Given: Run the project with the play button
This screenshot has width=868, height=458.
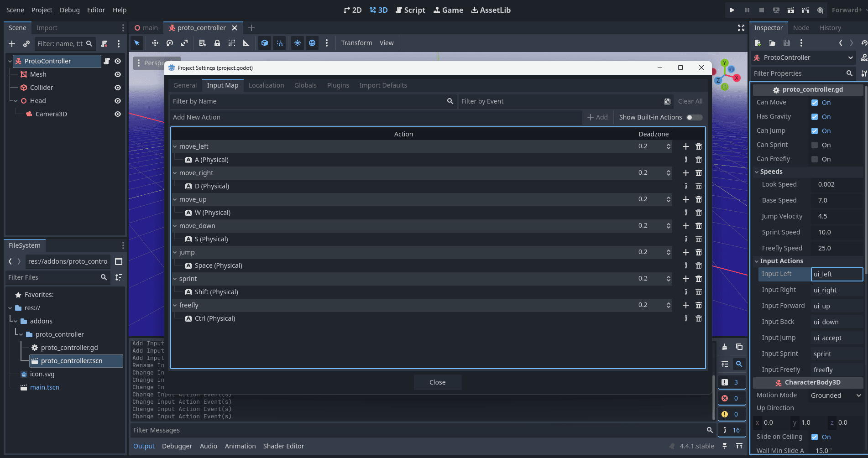Looking at the screenshot, I should pos(732,10).
